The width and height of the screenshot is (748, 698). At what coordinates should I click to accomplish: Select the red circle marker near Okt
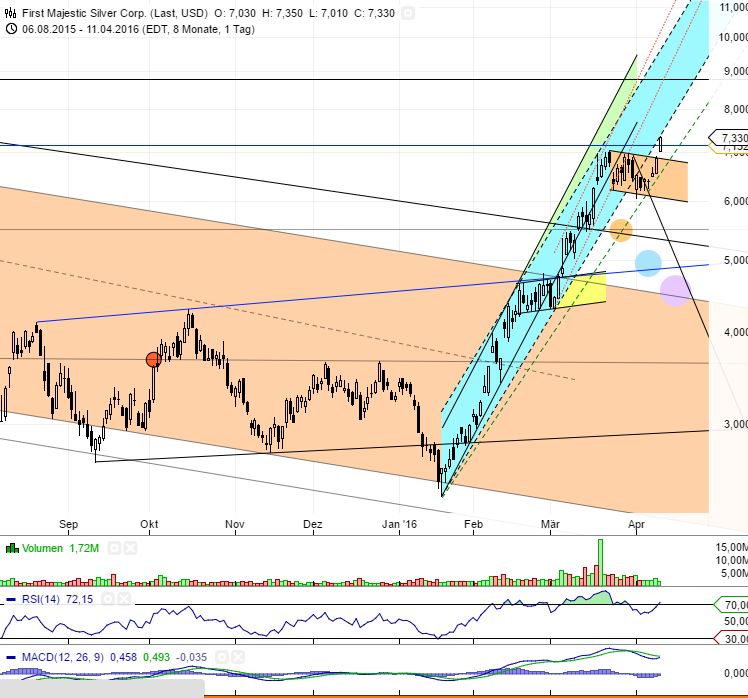[x=152, y=360]
